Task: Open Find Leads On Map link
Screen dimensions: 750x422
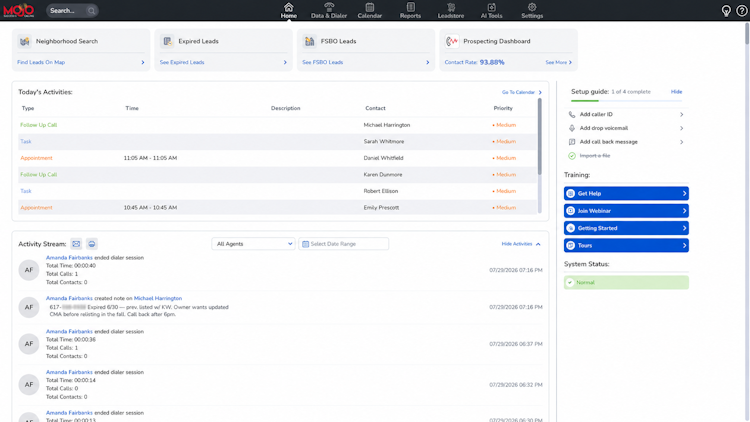Action: (41, 62)
